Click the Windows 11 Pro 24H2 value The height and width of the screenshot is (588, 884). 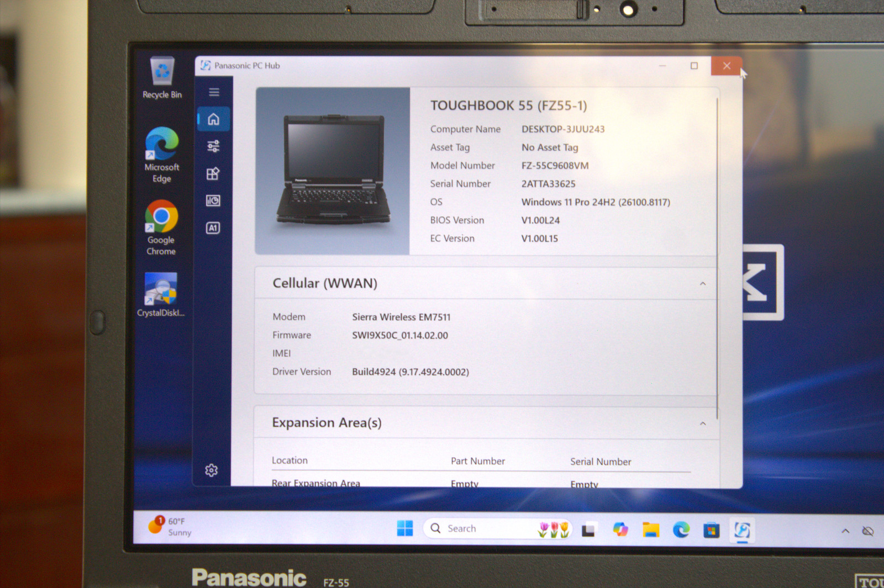596,202
